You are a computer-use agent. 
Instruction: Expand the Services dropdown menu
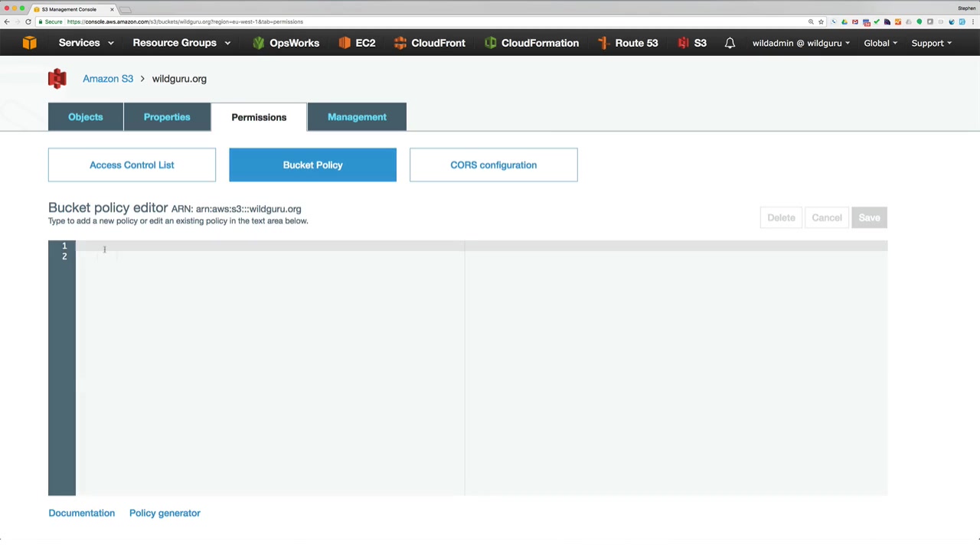click(x=87, y=44)
